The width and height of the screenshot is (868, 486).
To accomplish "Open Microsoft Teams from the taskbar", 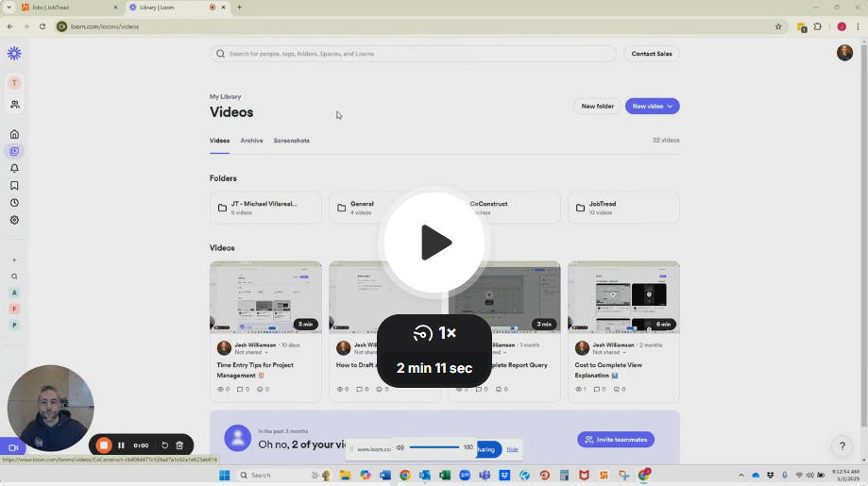I will coord(485,476).
